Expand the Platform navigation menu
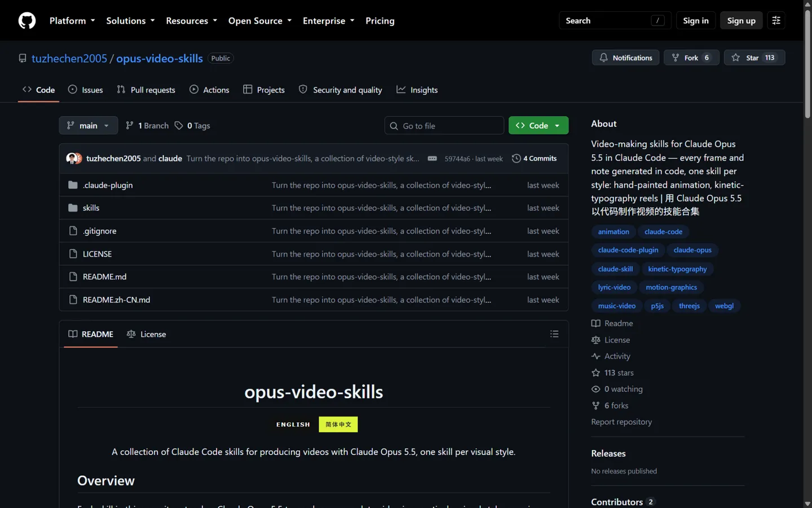 point(72,21)
